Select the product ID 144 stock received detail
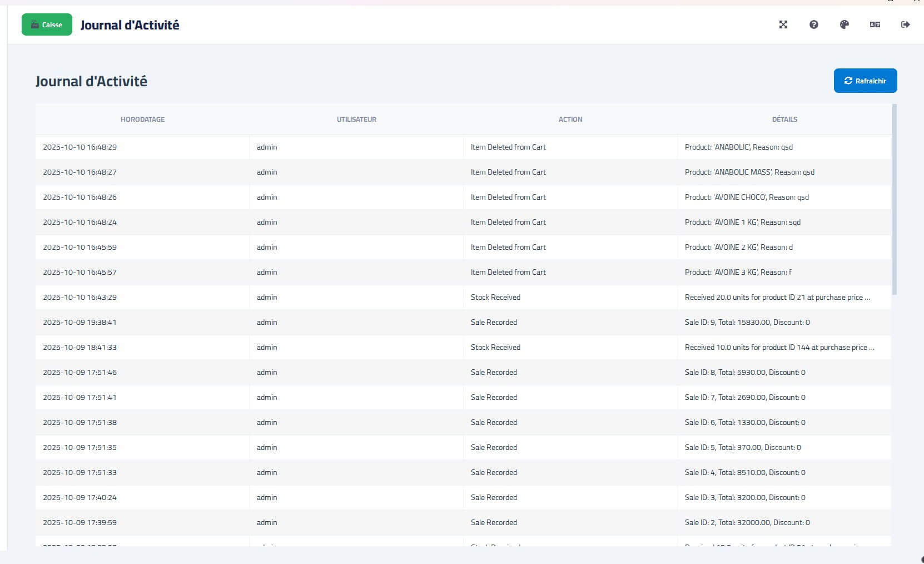This screenshot has height=564, width=924. coord(779,348)
